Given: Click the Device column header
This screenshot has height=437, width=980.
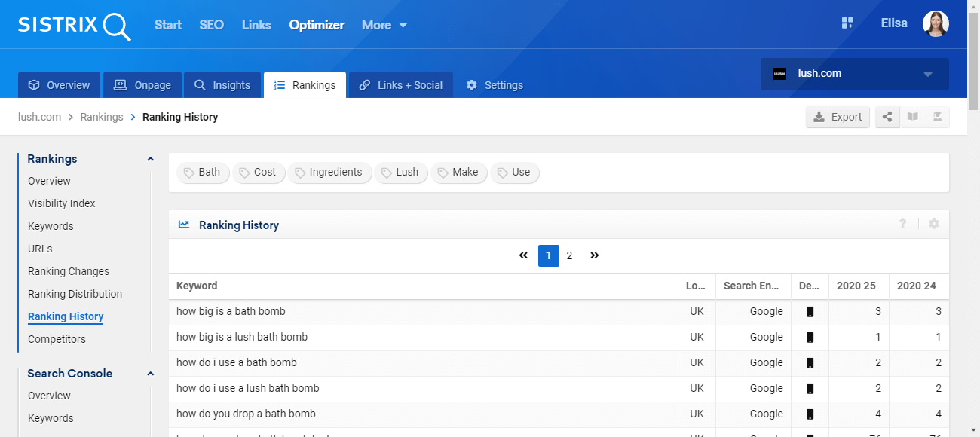Looking at the screenshot, I should (810, 286).
